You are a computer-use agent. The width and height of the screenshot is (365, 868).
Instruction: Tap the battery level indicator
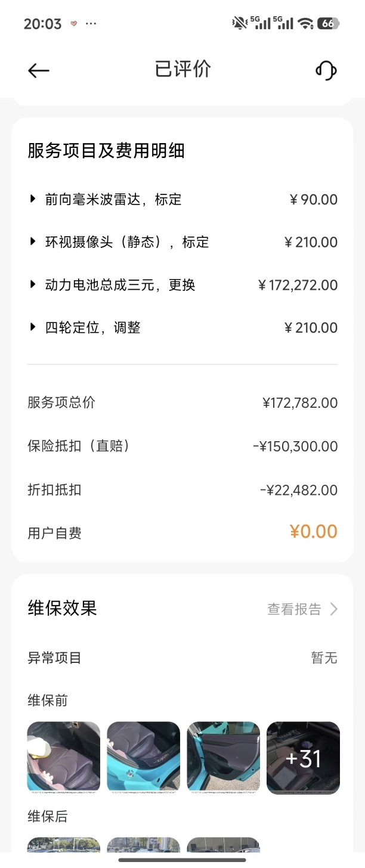[x=328, y=23]
